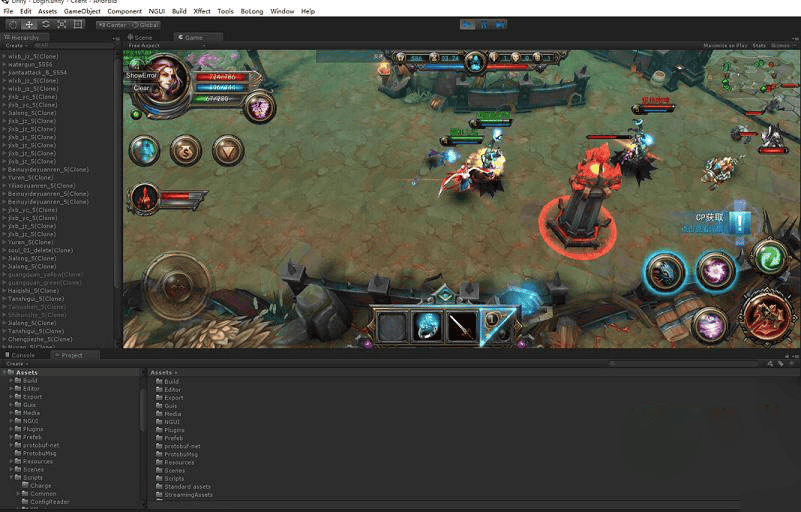Click the blue dragon skill icon
The width and height of the screenshot is (801, 512).
(665, 272)
